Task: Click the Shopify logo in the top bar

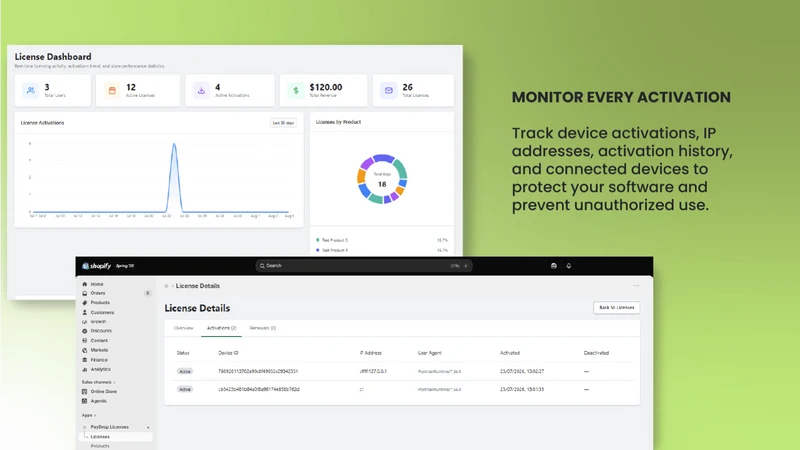Action: [97, 266]
